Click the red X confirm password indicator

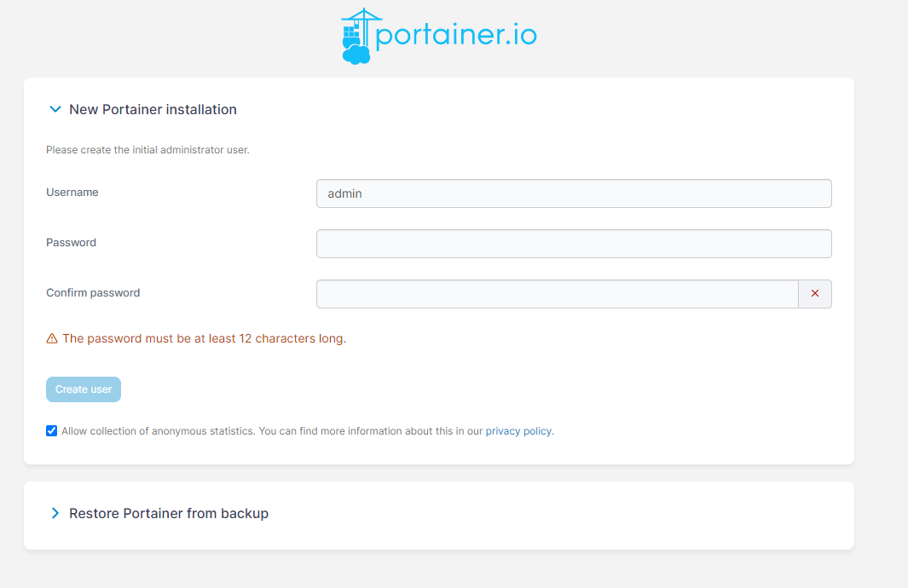(815, 293)
